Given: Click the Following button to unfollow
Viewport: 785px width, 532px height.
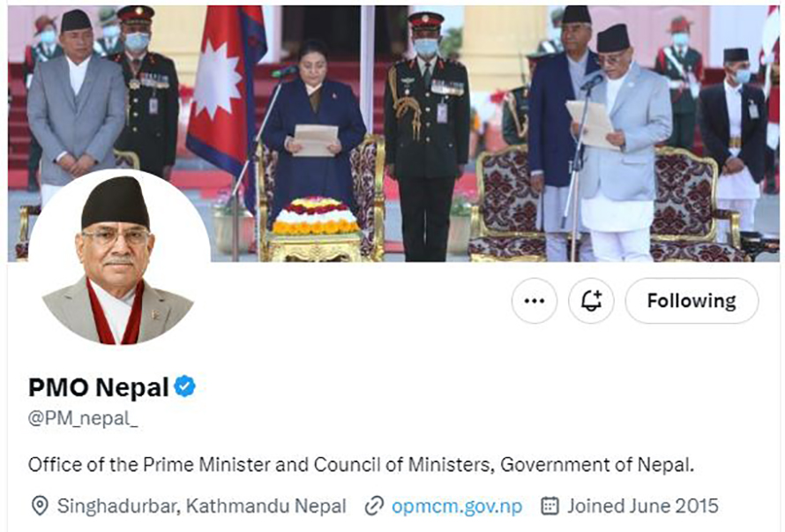Looking at the screenshot, I should coord(692,301).
